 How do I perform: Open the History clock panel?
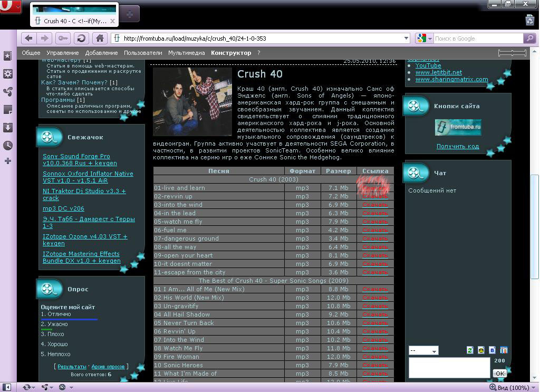[7, 146]
